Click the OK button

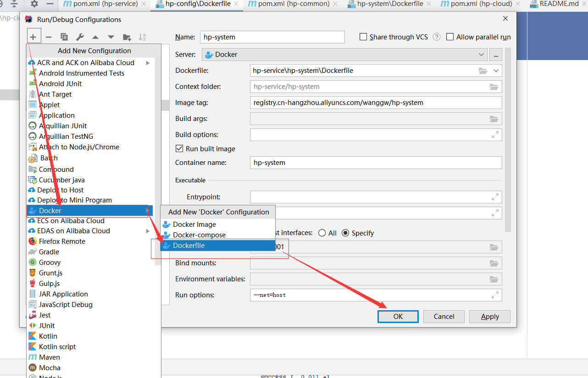tap(398, 317)
